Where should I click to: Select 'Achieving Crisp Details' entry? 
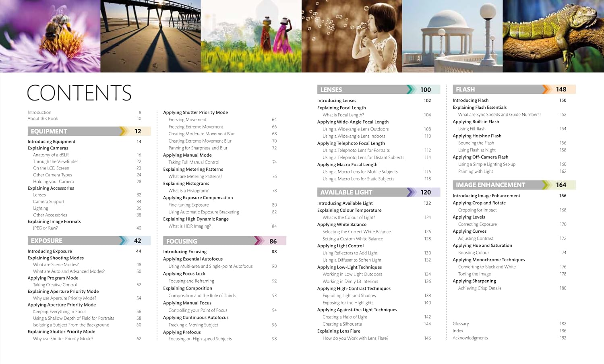[480, 288]
